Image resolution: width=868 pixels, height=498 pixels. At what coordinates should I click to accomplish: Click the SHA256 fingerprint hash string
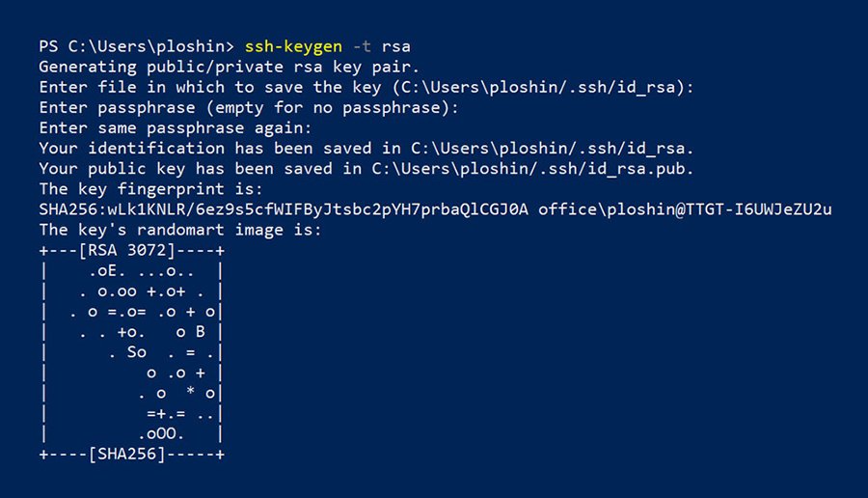[x=284, y=209]
